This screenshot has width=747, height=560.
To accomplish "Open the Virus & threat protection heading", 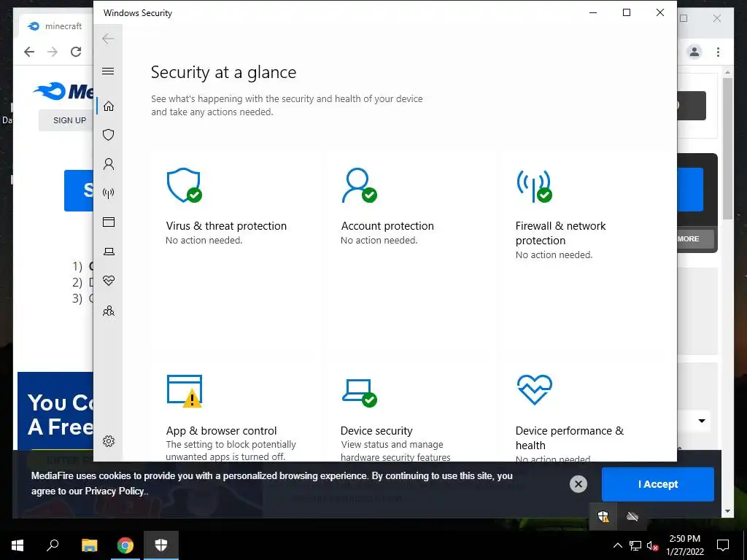I will pyautogui.click(x=226, y=226).
